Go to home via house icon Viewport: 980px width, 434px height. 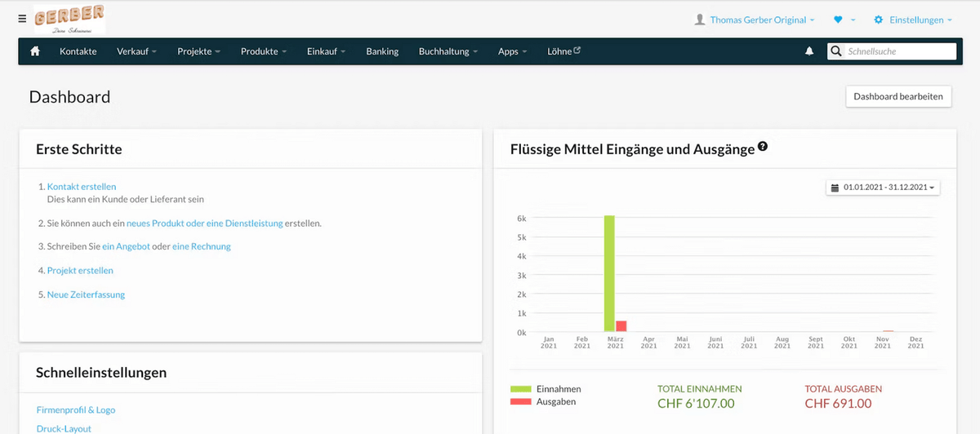(x=35, y=51)
